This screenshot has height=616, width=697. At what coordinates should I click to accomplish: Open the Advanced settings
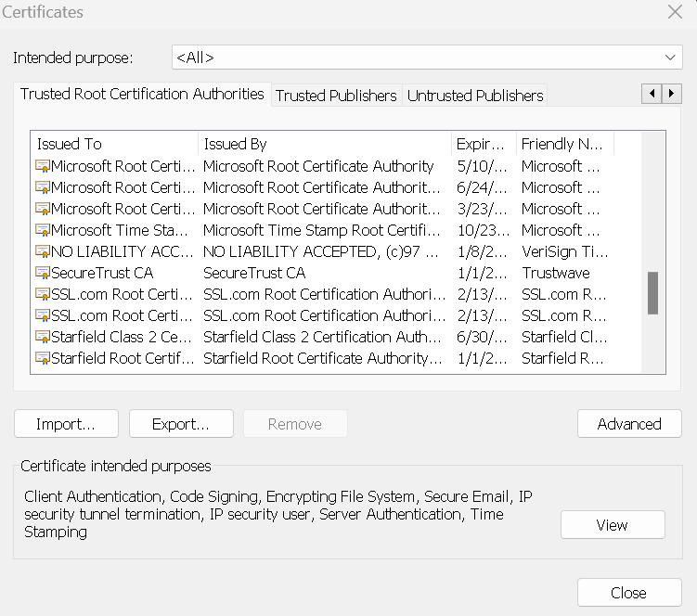pyautogui.click(x=628, y=424)
